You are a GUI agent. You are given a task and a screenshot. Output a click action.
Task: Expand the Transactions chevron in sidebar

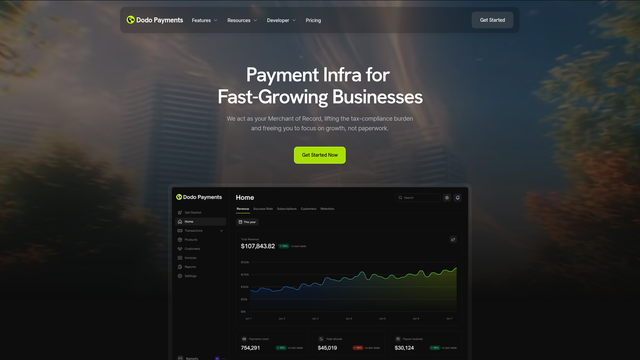pyautogui.click(x=221, y=231)
